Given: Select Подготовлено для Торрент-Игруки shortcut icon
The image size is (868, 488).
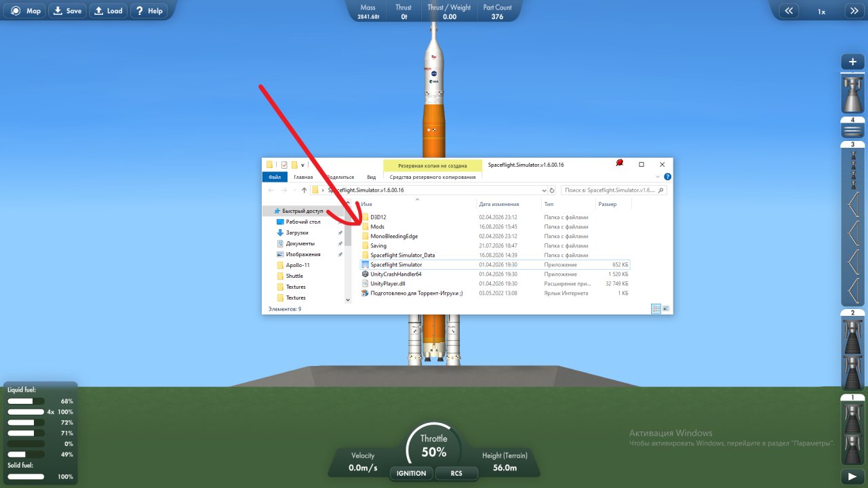Looking at the screenshot, I should [x=365, y=293].
